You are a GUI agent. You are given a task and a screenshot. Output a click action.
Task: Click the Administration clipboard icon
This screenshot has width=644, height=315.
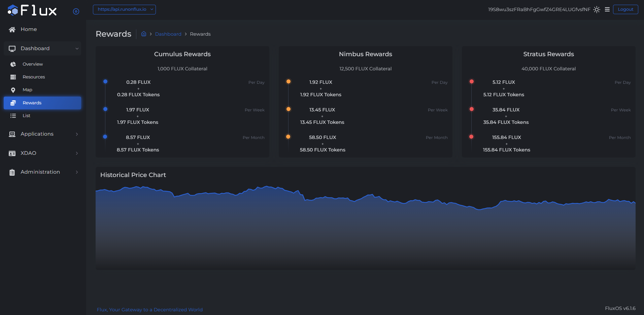12,172
